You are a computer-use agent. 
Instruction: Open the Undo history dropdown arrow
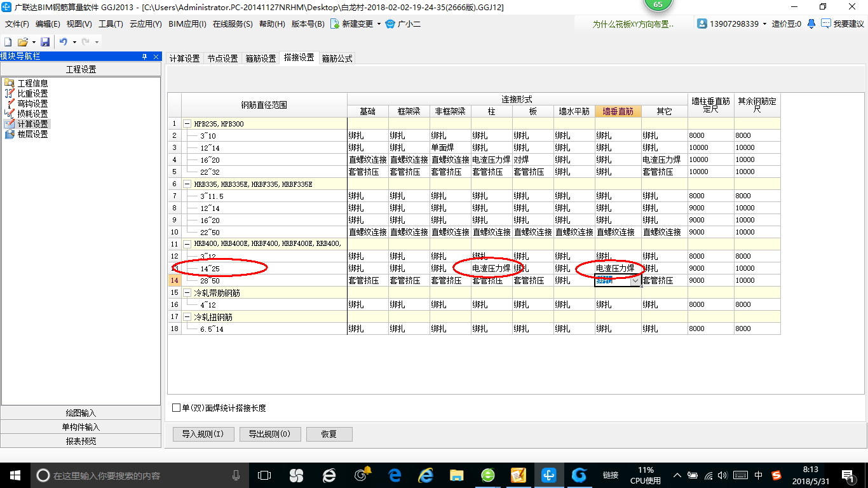(74, 42)
